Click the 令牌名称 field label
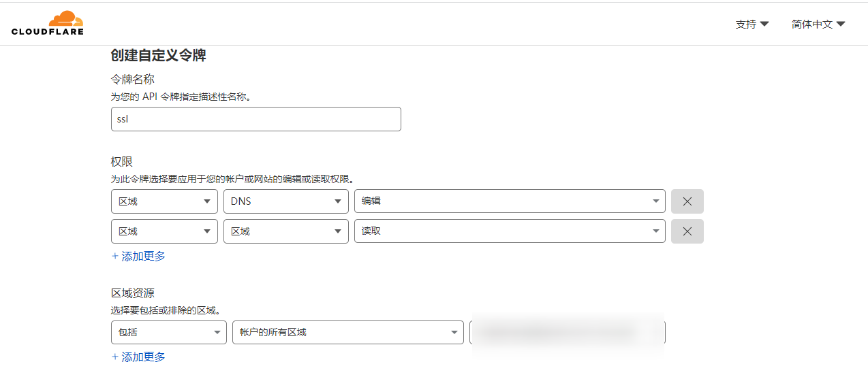Viewport: 868px width, 379px height. [133, 80]
